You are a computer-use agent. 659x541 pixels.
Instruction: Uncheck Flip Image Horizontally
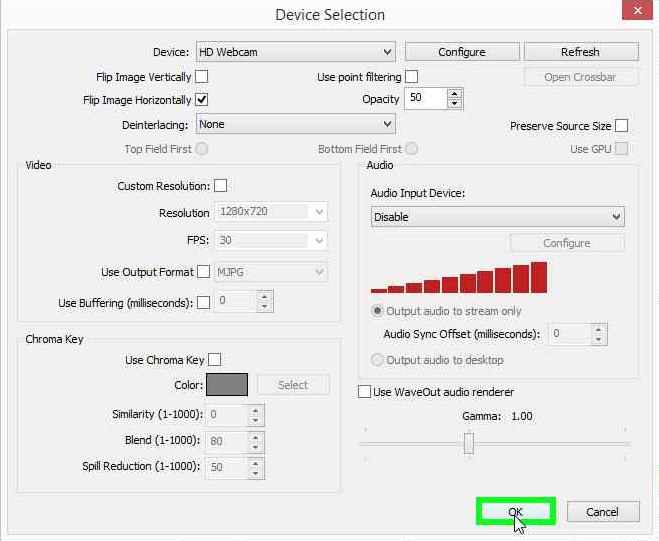click(x=202, y=100)
